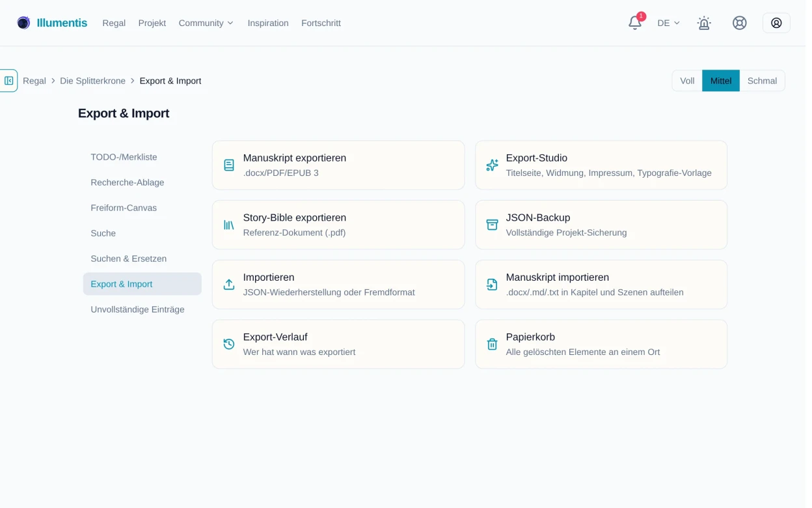Click the Story-Bible library icon

[229, 225]
